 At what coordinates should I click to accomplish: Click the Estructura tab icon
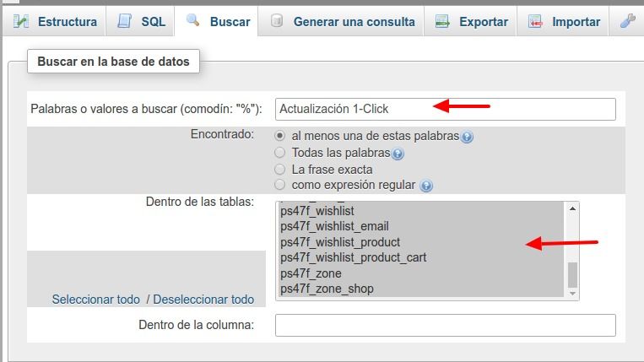tap(21, 21)
